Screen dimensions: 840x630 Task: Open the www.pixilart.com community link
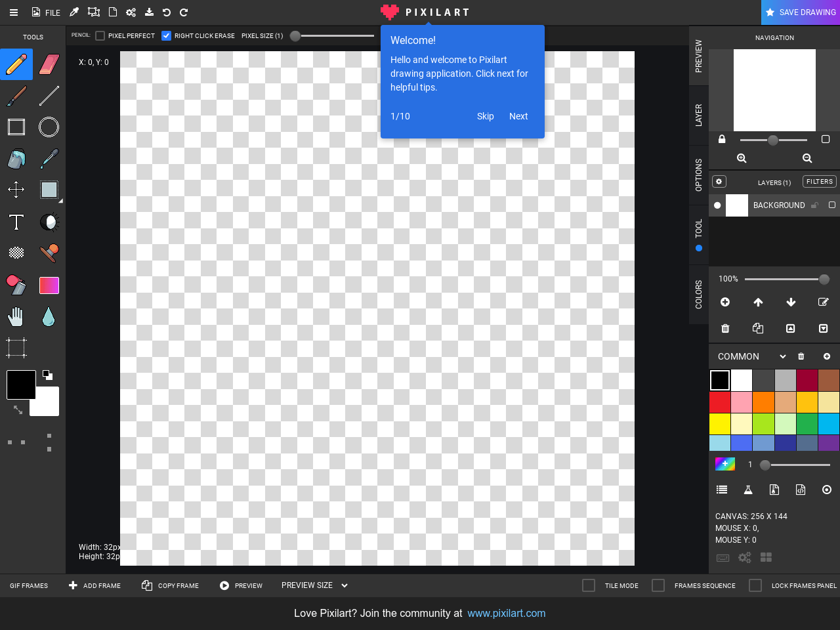point(506,613)
